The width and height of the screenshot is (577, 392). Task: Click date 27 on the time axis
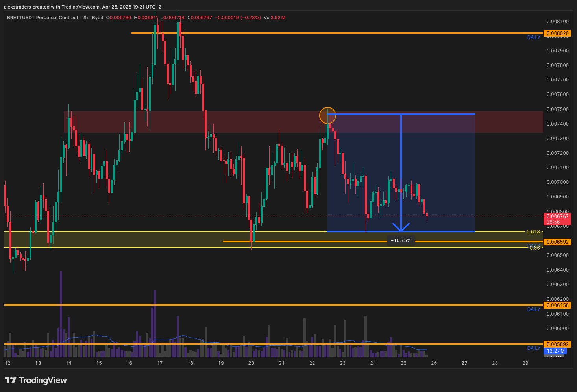[x=464, y=363]
